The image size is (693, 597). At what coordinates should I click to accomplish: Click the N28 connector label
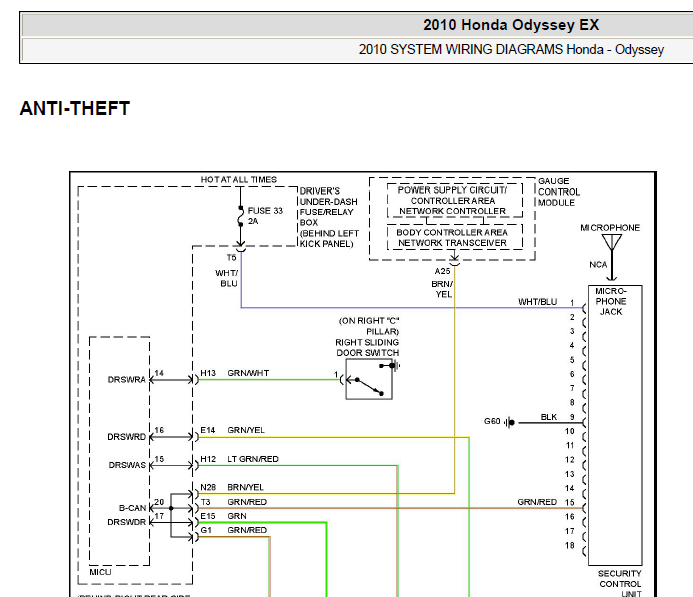(x=208, y=487)
